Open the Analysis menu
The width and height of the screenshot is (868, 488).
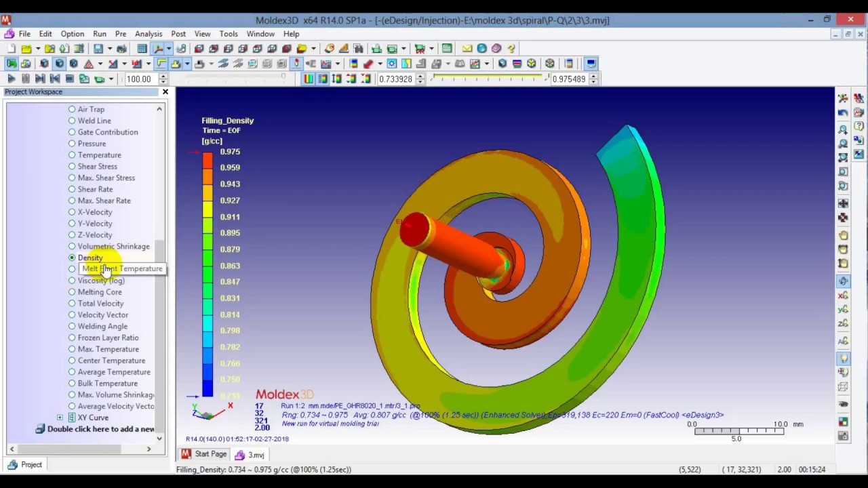(149, 34)
